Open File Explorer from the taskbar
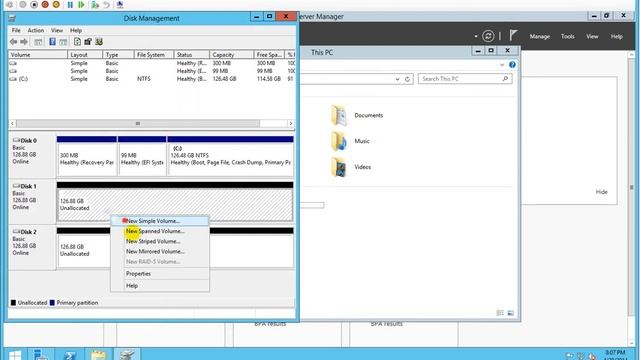This screenshot has width=640, height=360. click(98, 355)
